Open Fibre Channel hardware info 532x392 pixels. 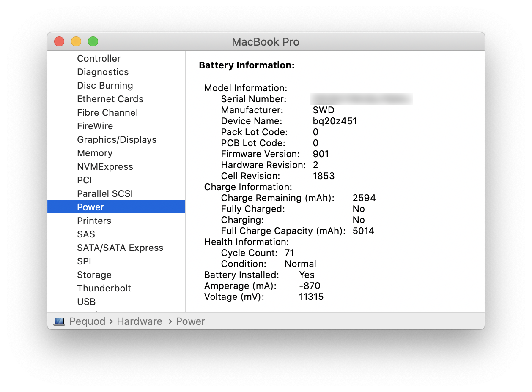(116, 113)
